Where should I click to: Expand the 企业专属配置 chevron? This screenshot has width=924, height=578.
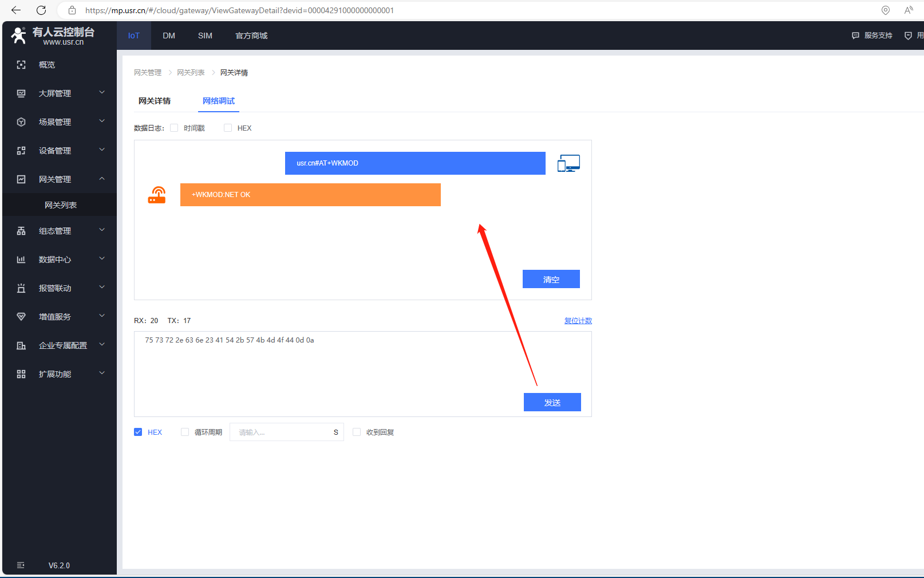coord(102,344)
